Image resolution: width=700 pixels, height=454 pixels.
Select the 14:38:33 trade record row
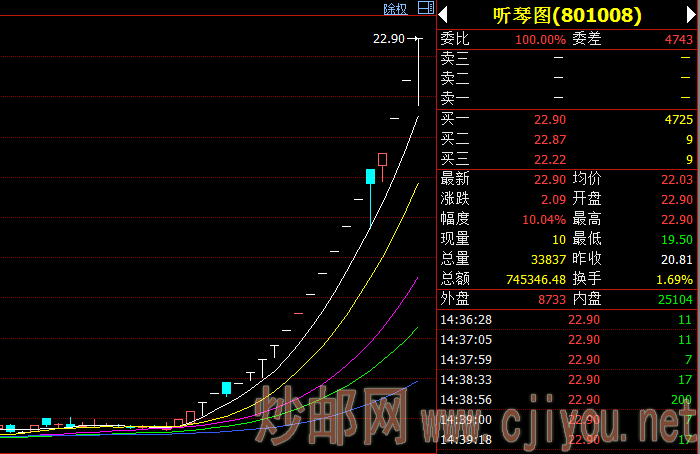[x=565, y=379]
